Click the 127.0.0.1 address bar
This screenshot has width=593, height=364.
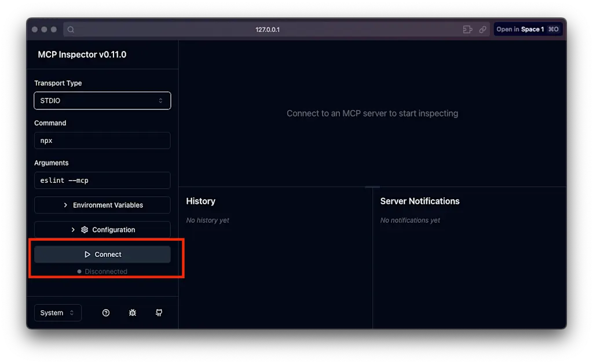[x=268, y=30]
